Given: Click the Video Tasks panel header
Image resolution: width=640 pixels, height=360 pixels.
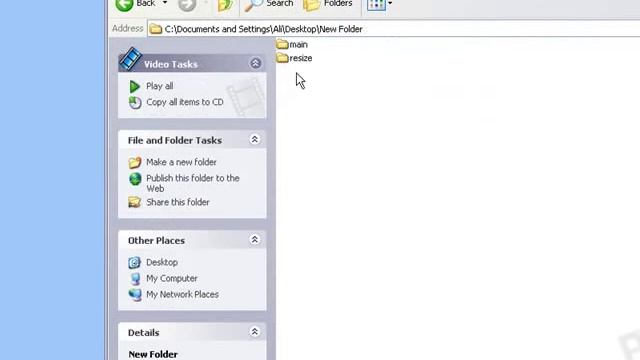Looking at the screenshot, I should (x=192, y=64).
